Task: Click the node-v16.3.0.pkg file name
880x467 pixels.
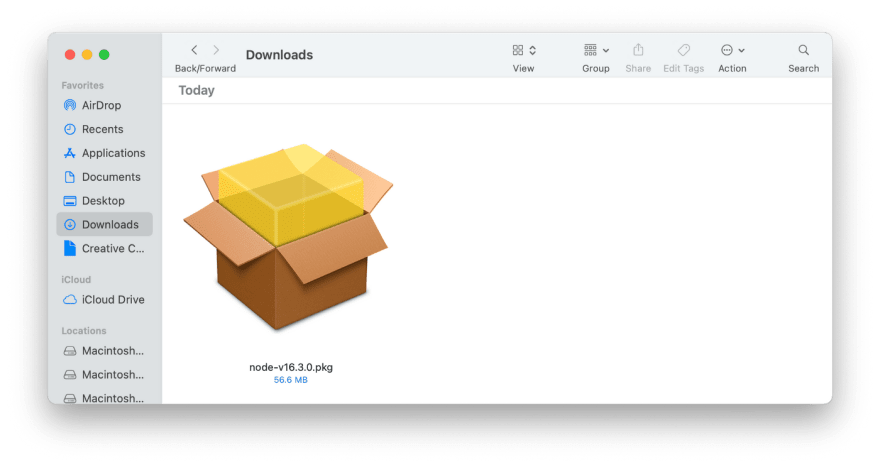Action: pos(291,367)
